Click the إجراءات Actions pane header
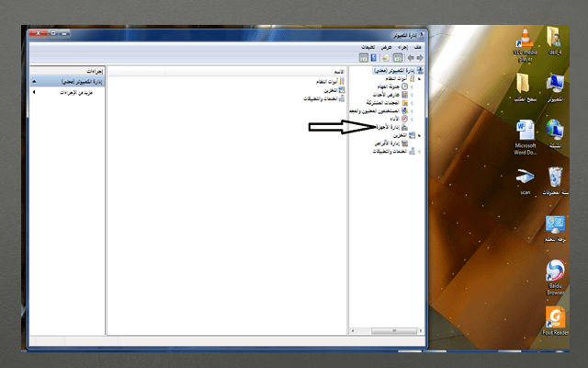Viewport: 588px width, 368px height. click(x=67, y=71)
